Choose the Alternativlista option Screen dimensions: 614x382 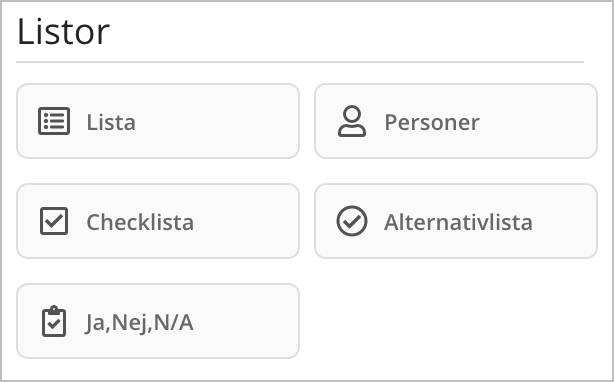tap(456, 221)
